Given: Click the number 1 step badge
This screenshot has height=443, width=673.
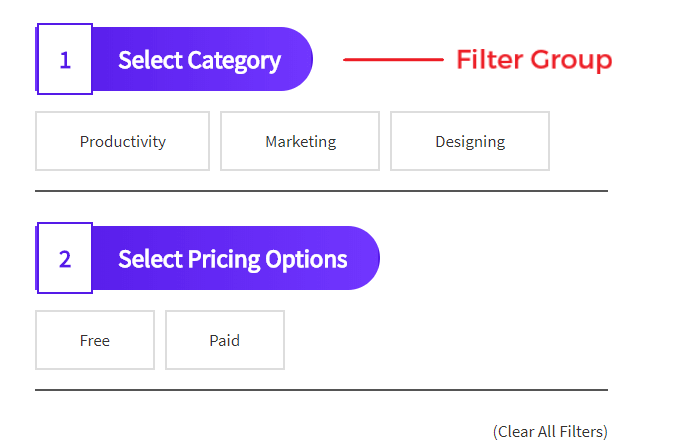Looking at the screenshot, I should 65,59.
